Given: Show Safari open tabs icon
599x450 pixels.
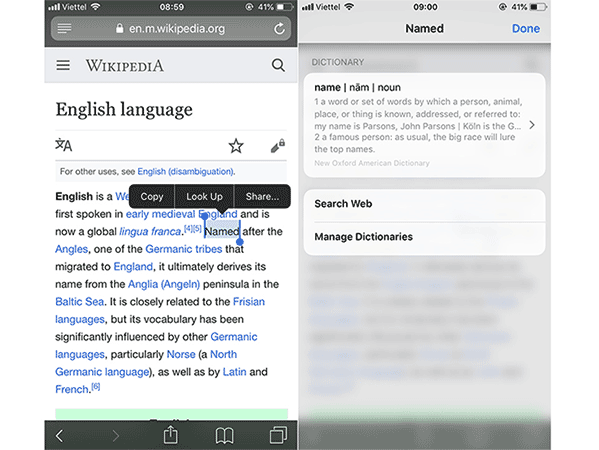Looking at the screenshot, I should pyautogui.click(x=278, y=435).
